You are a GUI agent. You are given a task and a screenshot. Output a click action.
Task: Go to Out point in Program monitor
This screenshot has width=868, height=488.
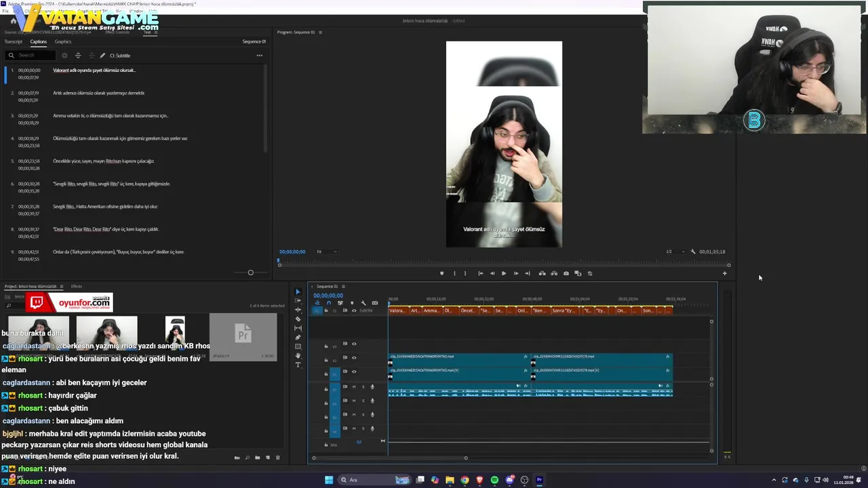pos(528,274)
